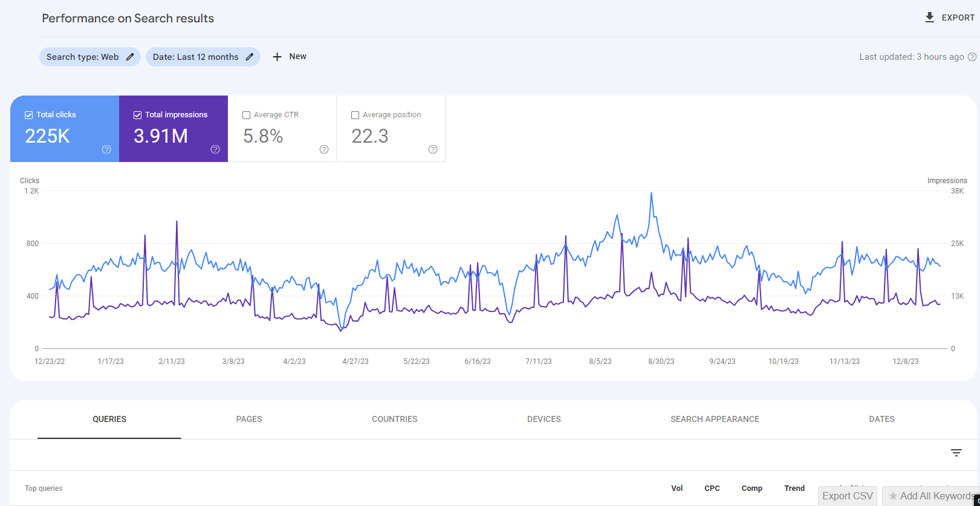980x506 pixels.
Task: Uncheck the Total impressions checkbox
Action: [x=137, y=115]
